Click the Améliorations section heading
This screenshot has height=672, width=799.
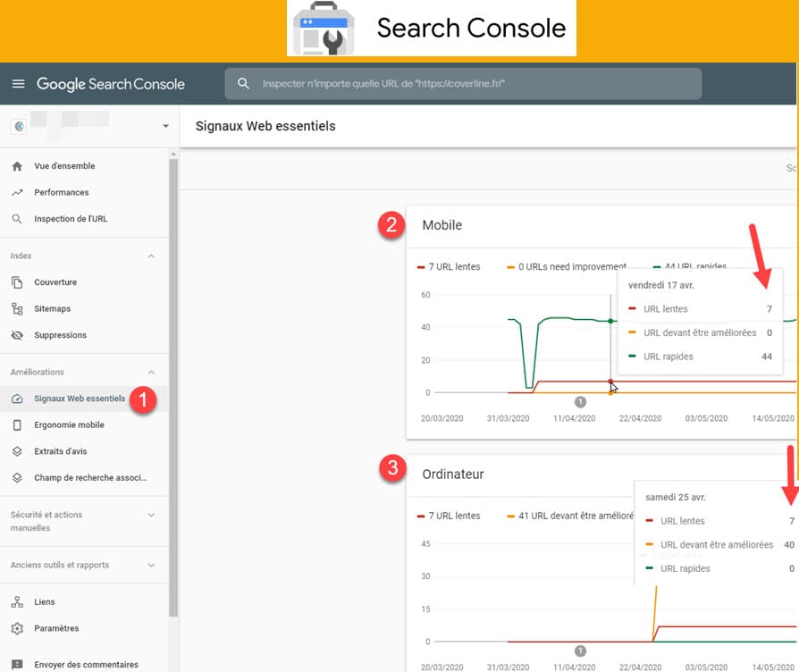click(x=38, y=372)
